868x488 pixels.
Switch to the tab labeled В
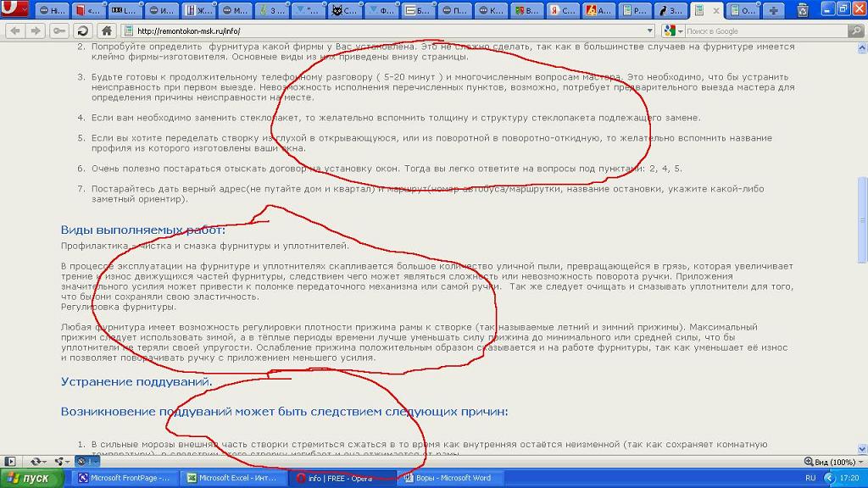pos(526,10)
